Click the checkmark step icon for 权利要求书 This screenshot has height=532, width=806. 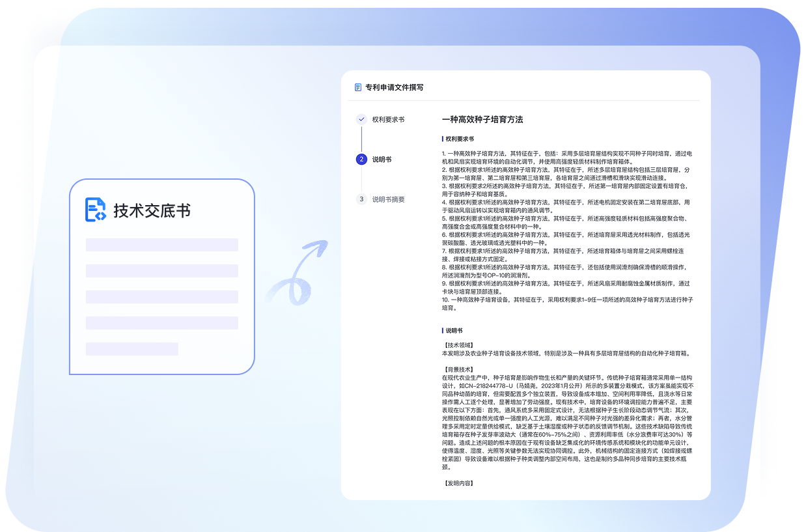361,119
